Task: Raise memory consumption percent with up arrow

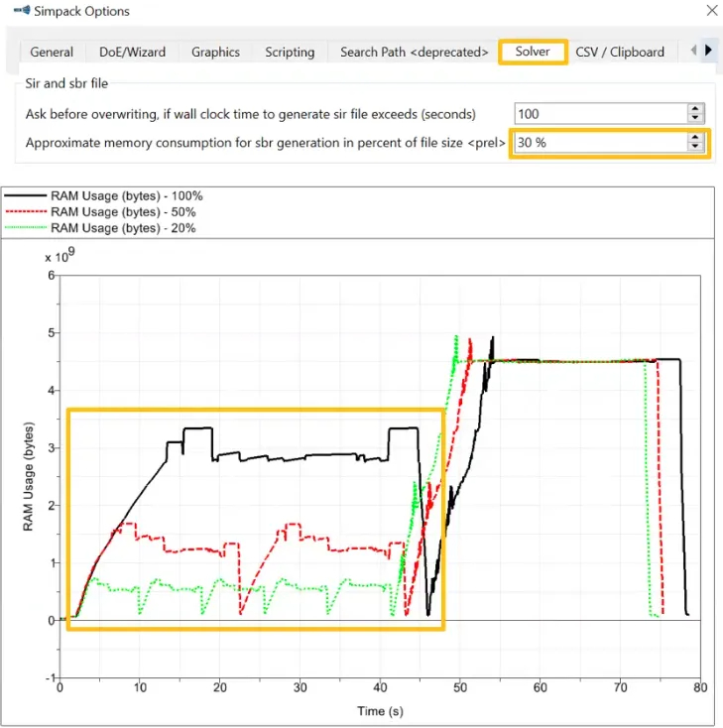Action: (694, 138)
